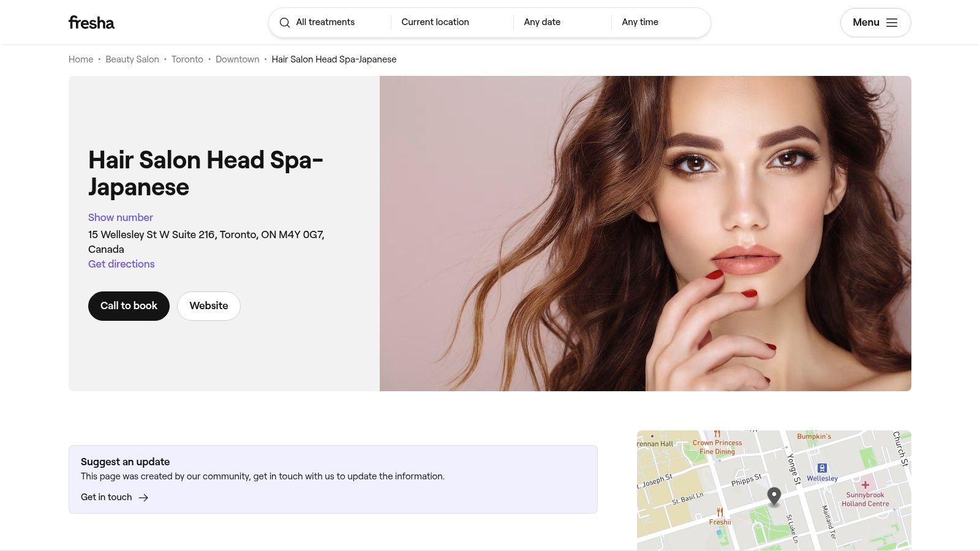
Task: Click the Call to book button
Action: pyautogui.click(x=129, y=305)
